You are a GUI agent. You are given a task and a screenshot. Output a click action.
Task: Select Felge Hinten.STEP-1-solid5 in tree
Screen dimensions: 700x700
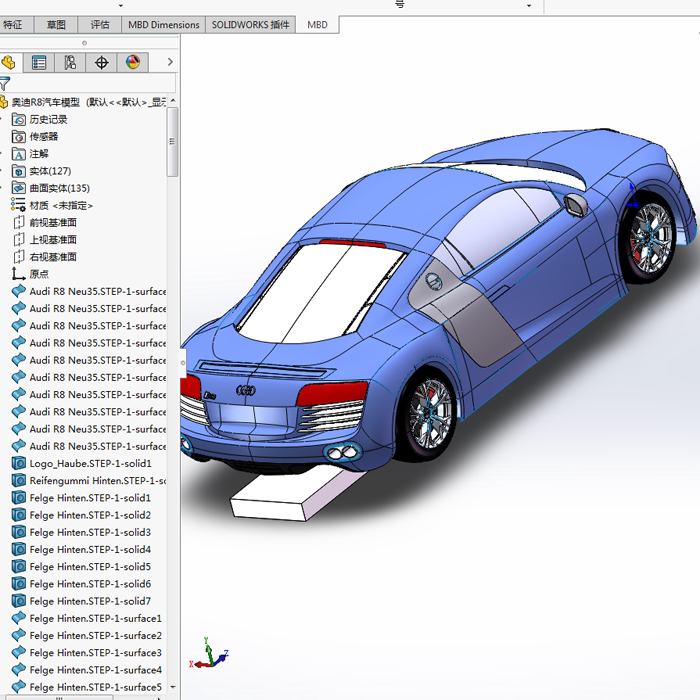tap(90, 567)
